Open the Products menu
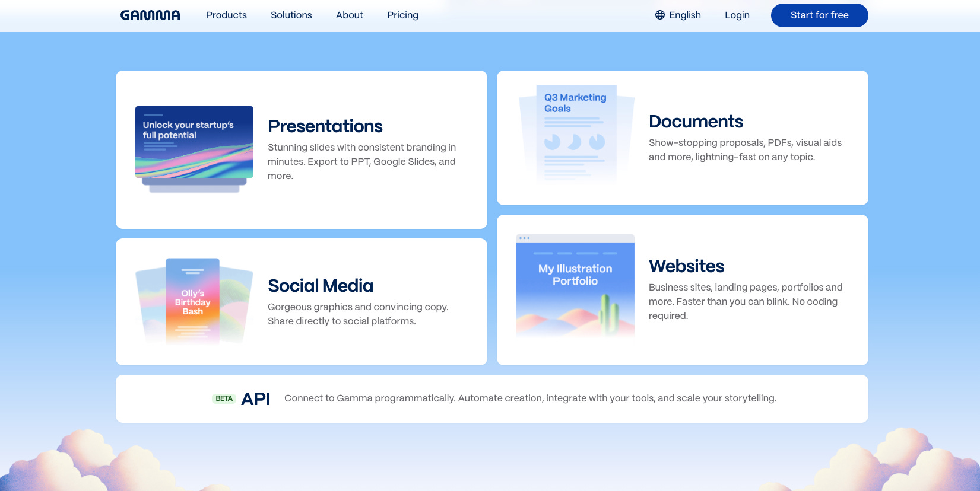This screenshot has width=980, height=491. 226,15
